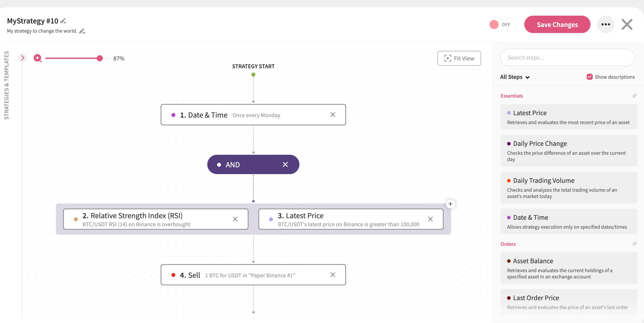This screenshot has height=323, width=644.
Task: Select the Asset Balance step card
Action: pos(569,268)
